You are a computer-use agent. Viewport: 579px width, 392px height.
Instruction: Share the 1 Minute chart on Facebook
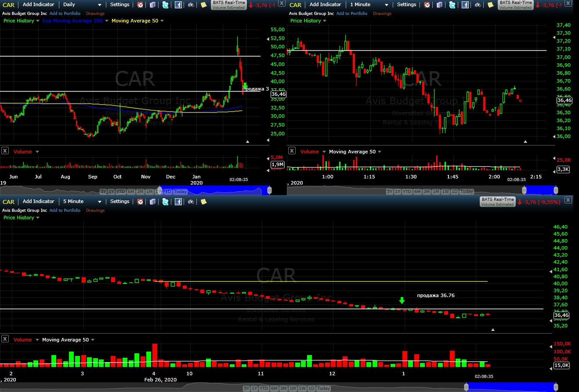(x=465, y=5)
